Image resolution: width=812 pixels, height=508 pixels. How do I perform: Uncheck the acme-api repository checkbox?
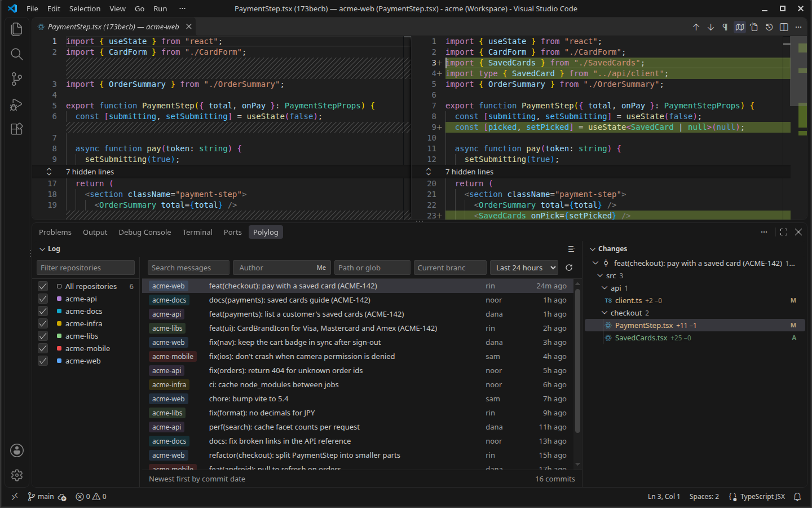coord(43,299)
